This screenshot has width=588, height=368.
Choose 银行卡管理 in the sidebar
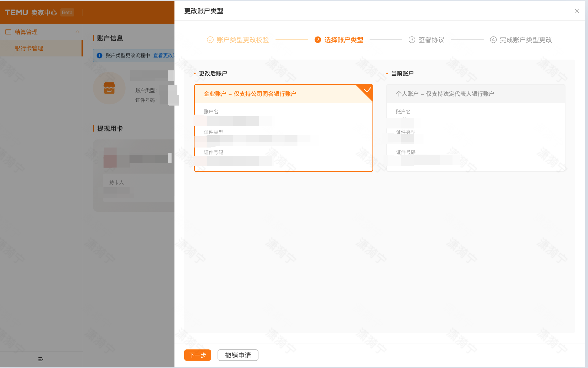[28, 48]
